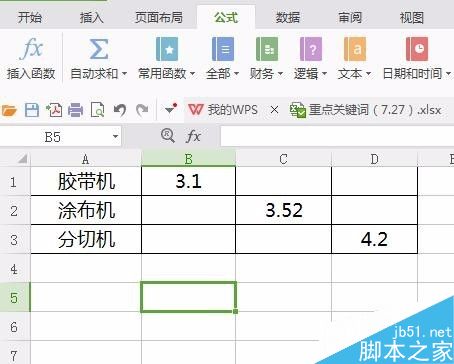This screenshot has width=454, height=364.
Task: Select row 4 header
Action: tap(15, 268)
